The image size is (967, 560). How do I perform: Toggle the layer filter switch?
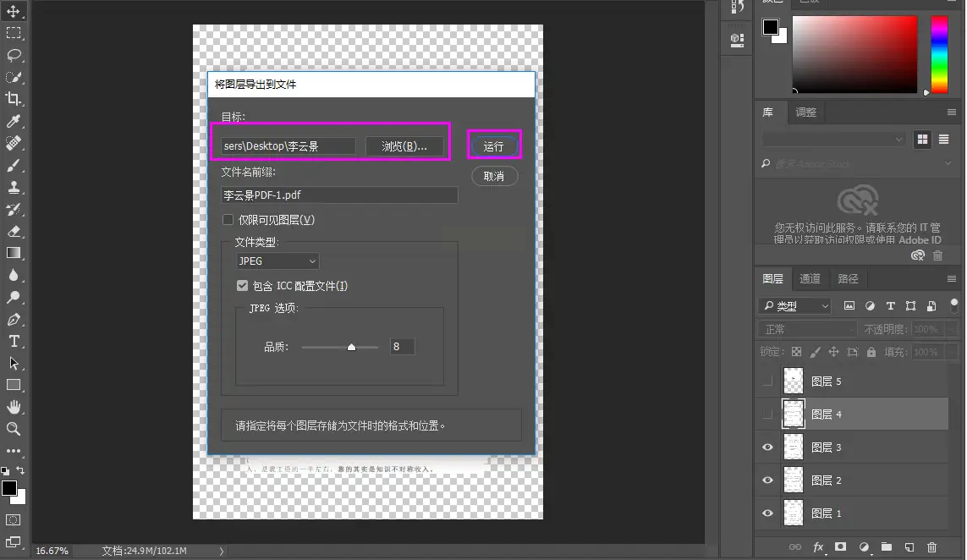[x=954, y=305]
